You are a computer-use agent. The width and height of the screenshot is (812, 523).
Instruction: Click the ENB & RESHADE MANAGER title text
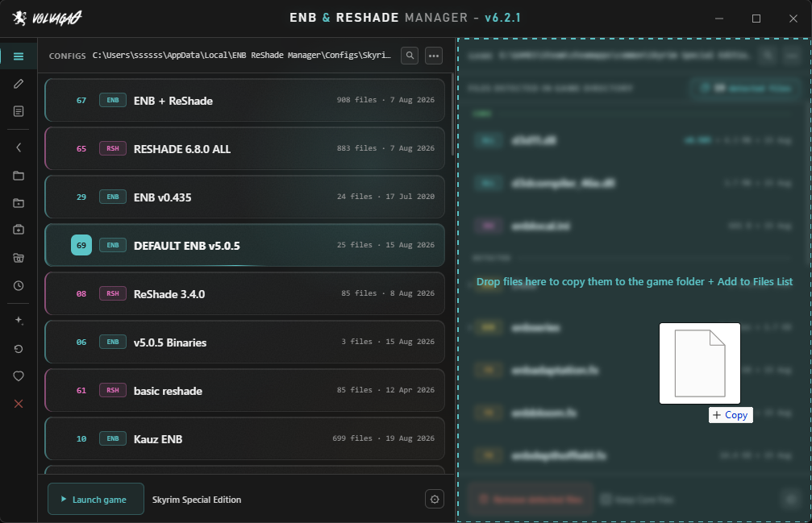pos(405,18)
